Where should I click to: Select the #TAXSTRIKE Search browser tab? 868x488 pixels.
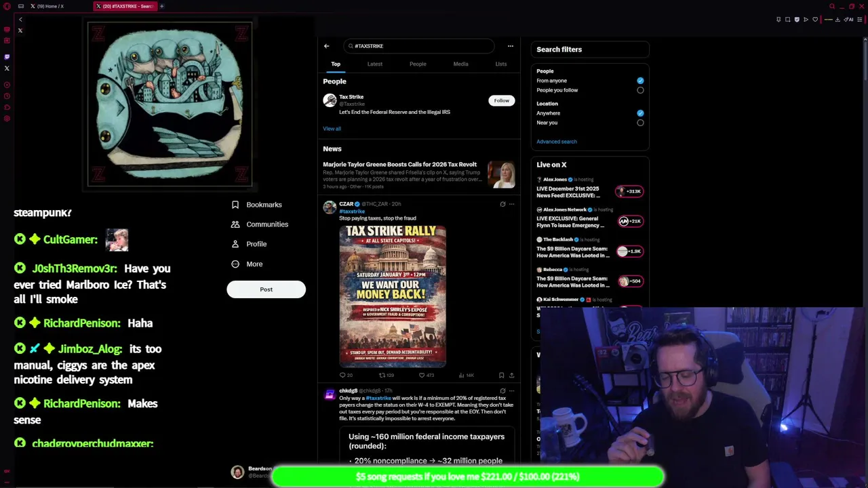pyautogui.click(x=125, y=6)
